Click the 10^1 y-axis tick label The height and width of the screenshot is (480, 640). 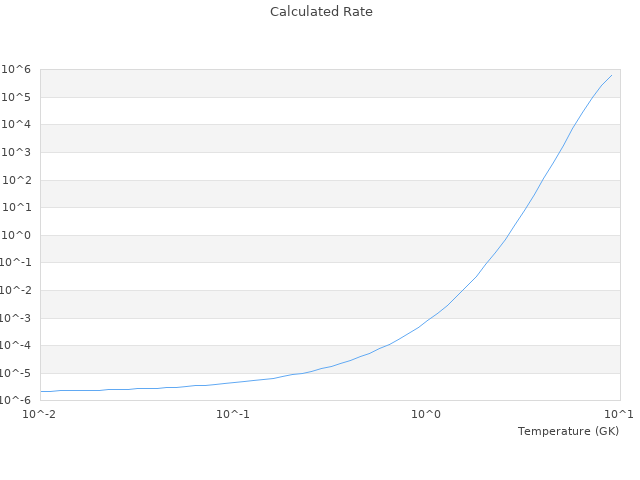pos(17,208)
